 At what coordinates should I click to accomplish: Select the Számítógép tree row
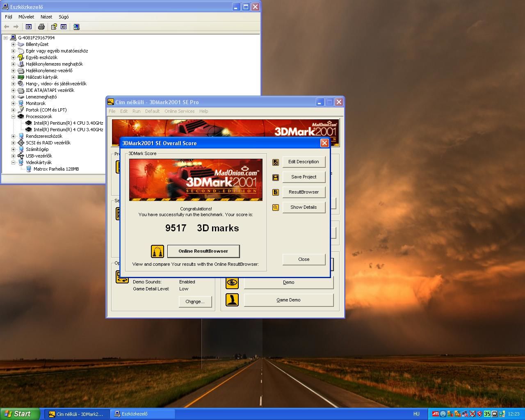(x=37, y=149)
